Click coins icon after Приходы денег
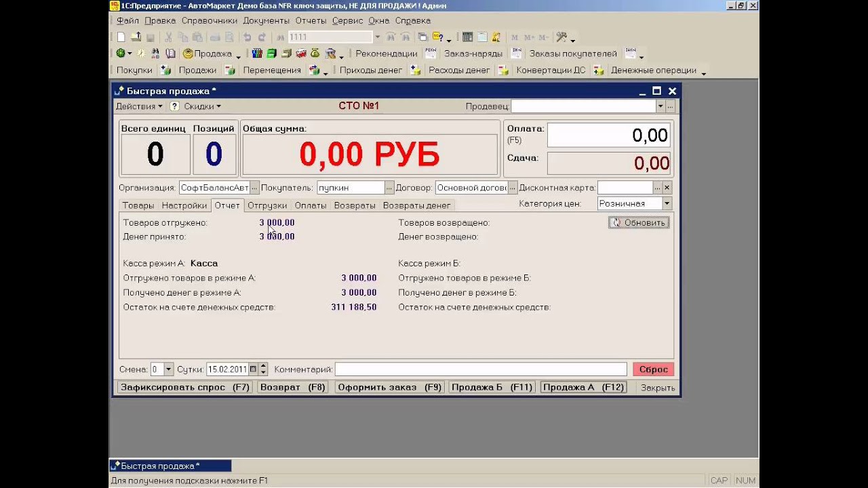 (x=416, y=70)
